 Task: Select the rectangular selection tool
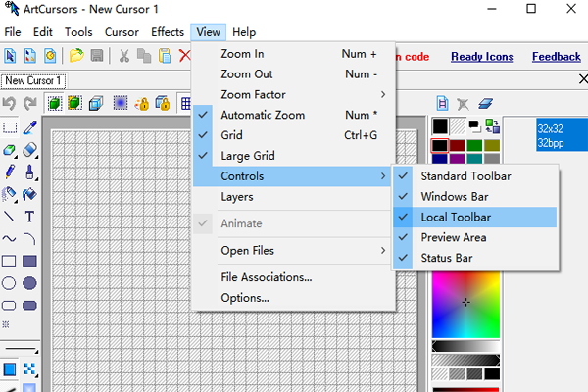[x=9, y=127]
